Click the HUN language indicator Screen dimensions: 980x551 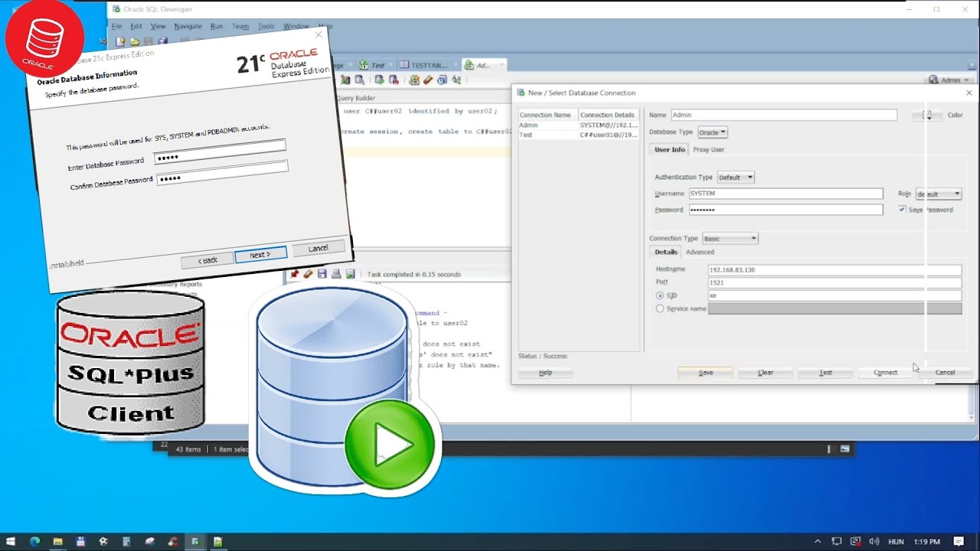pos(896,542)
